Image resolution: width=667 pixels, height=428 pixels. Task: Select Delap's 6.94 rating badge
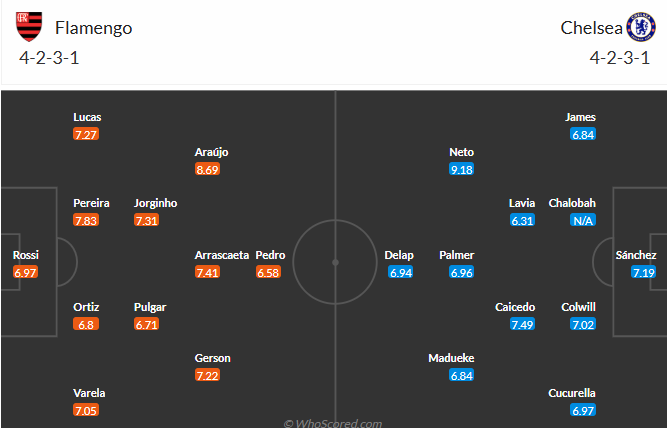[401, 272]
